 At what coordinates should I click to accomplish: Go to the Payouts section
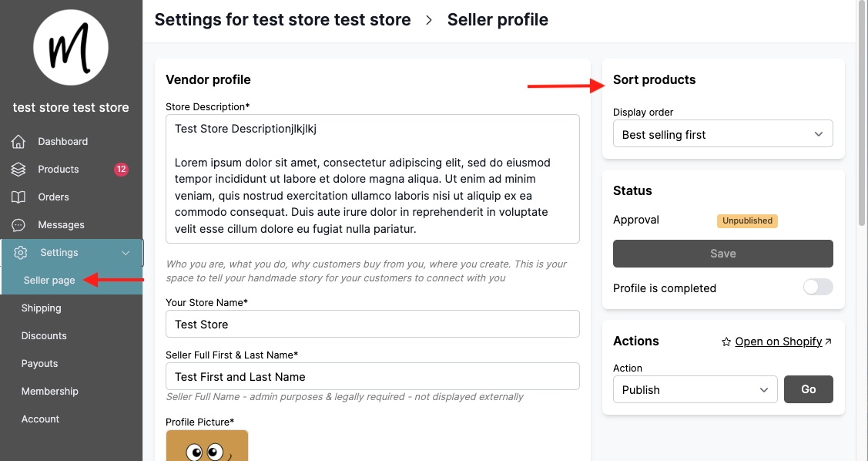40,364
